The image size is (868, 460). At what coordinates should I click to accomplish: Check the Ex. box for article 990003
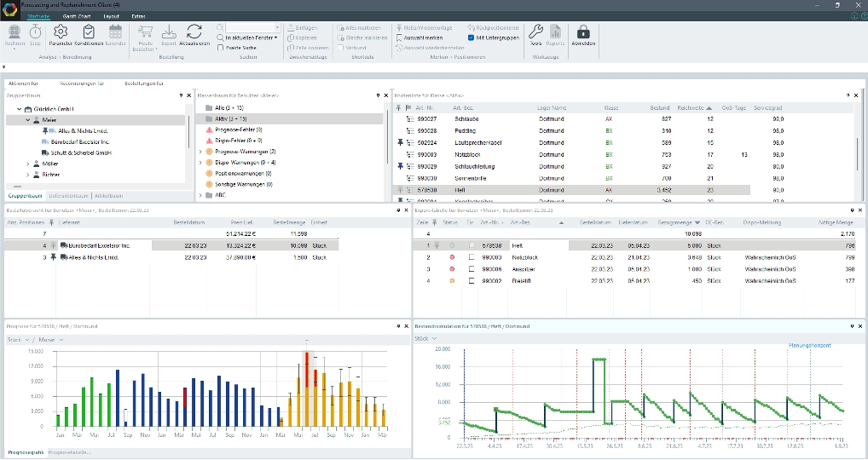[x=473, y=256]
